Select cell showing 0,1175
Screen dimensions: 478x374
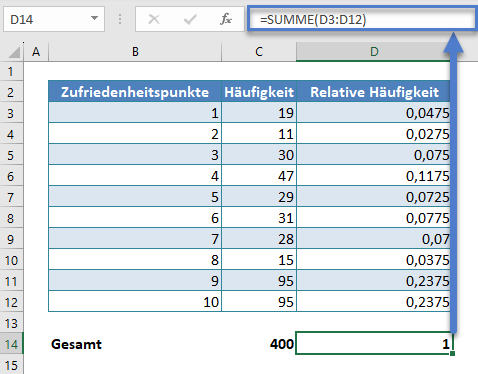373,176
